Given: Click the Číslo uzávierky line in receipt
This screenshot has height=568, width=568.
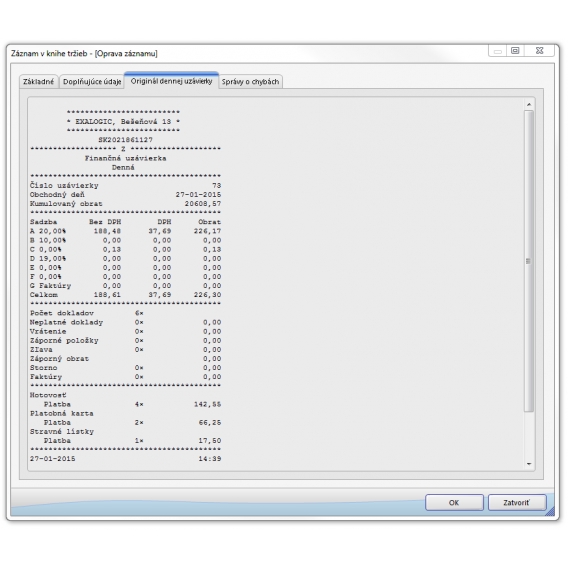Looking at the screenshot, I should (125, 185).
